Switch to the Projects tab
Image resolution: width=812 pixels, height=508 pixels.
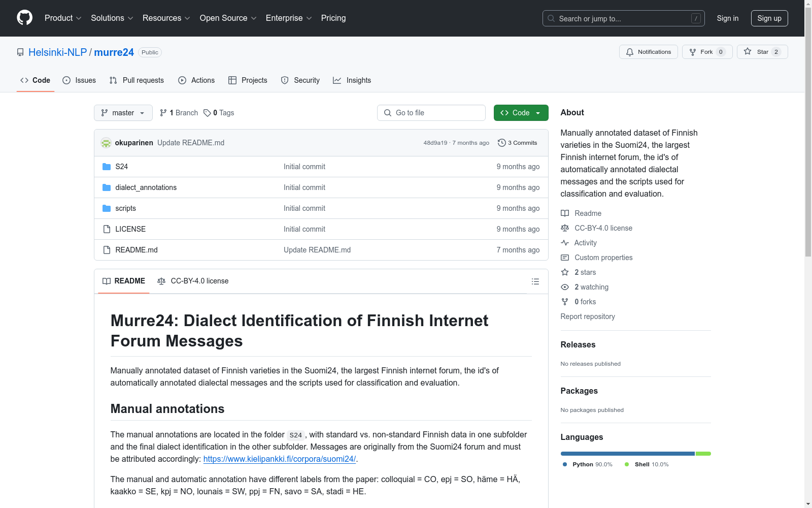(x=248, y=80)
